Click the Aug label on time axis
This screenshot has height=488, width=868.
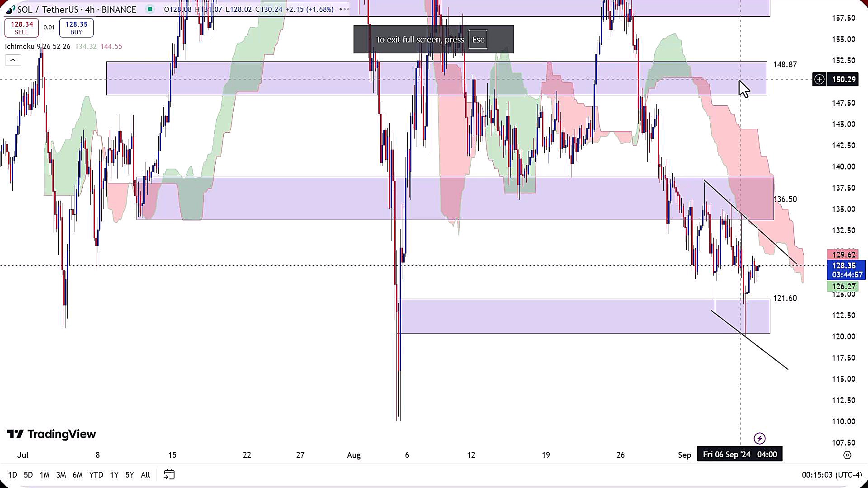click(354, 455)
